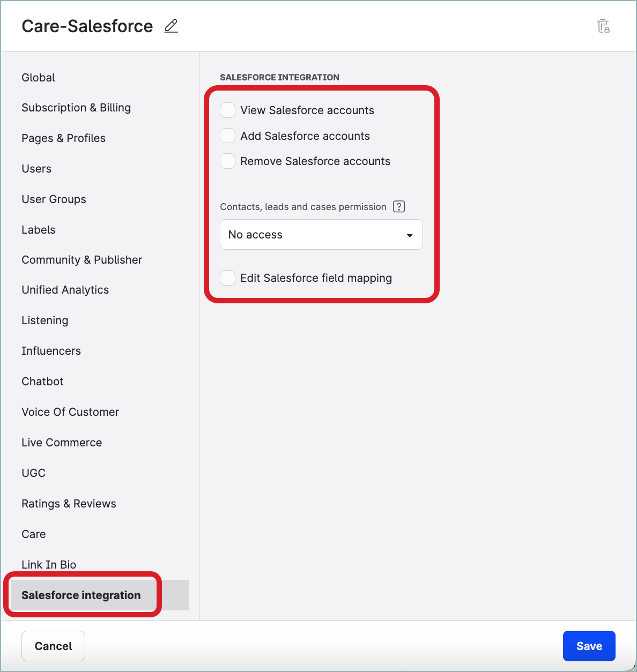Viewport: 637px width, 672px height.
Task: Open the Listening settings
Action: click(x=45, y=320)
